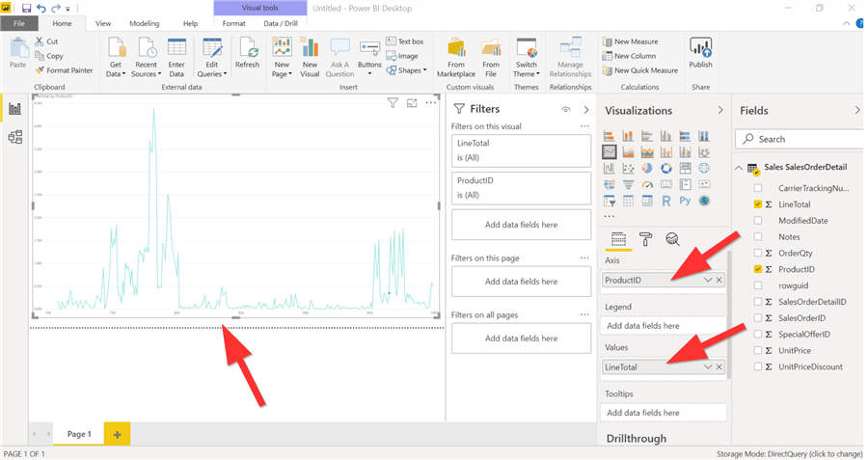868x460 pixels.
Task: Select the Python visual icon
Action: 686,201
